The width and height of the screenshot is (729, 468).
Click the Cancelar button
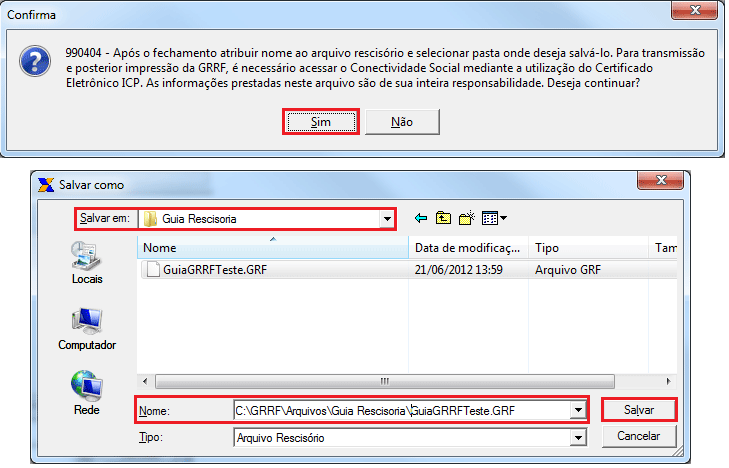click(x=639, y=436)
